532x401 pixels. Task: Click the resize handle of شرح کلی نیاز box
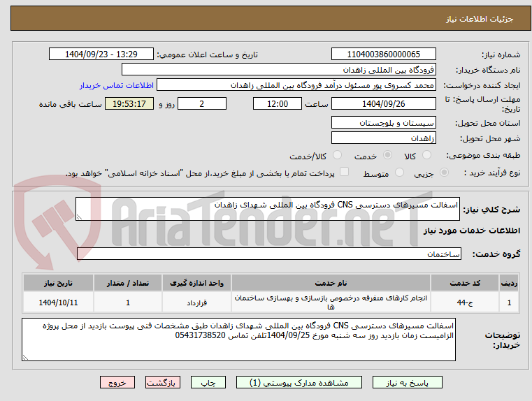[x=79, y=217]
